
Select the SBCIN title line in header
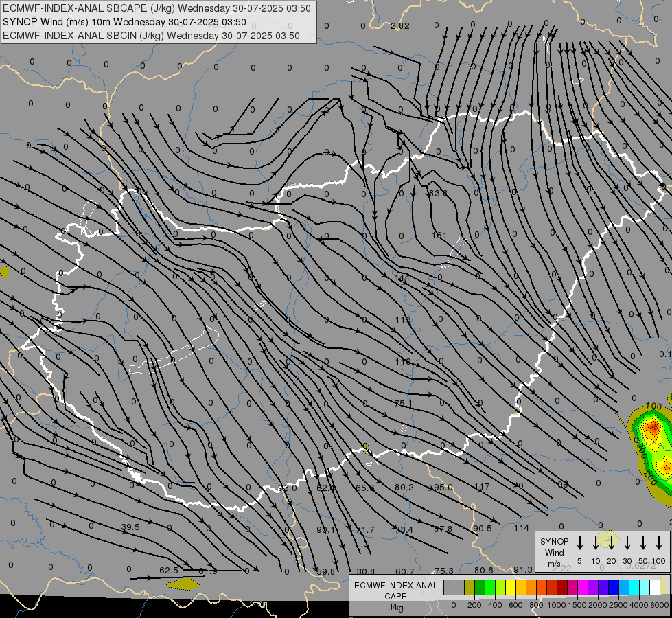point(151,36)
